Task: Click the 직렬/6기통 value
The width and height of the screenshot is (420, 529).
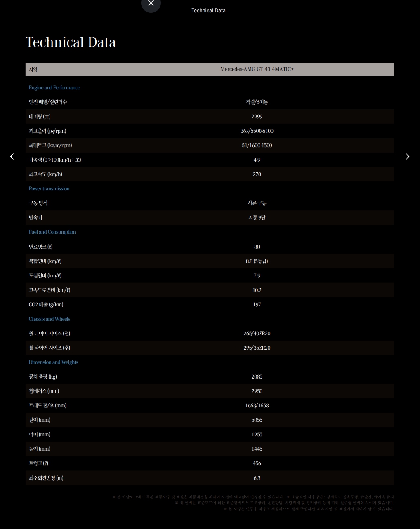Action: pos(257,102)
